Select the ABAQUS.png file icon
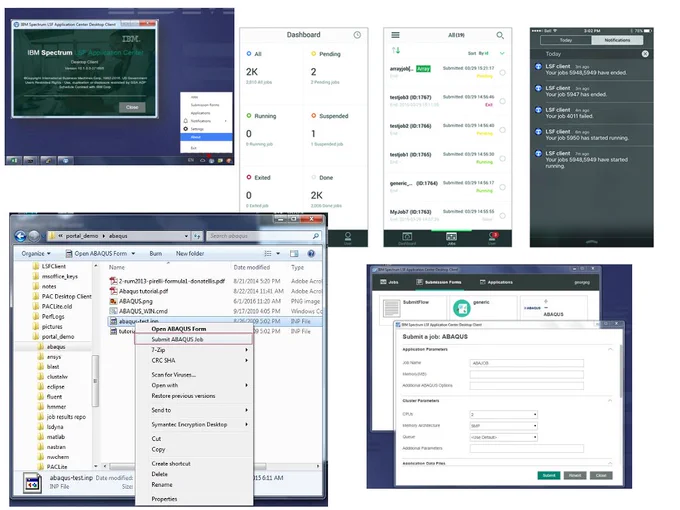680x510 pixels. tap(113, 301)
